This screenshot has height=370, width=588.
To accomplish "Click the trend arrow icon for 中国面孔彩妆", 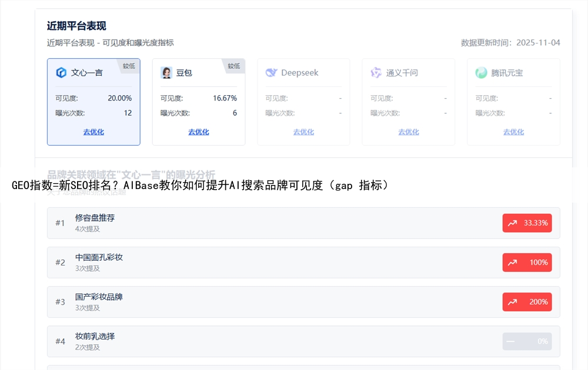I will 512,263.
